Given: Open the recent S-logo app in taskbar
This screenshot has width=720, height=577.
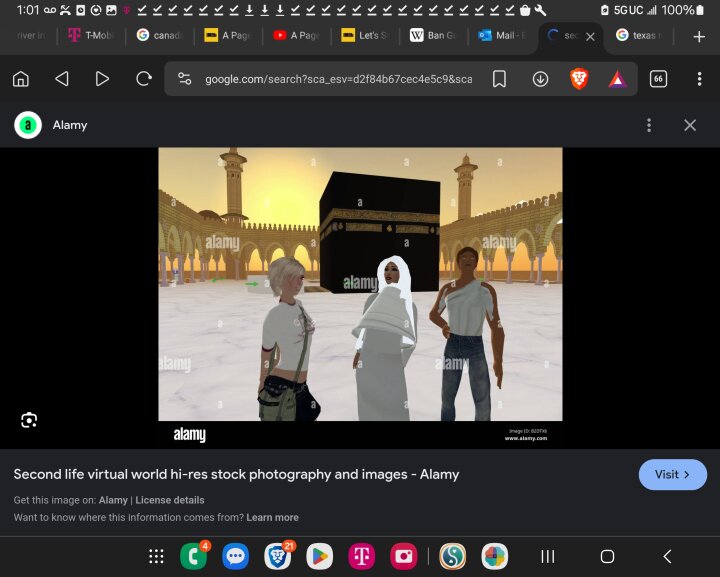Looking at the screenshot, I should point(452,556).
